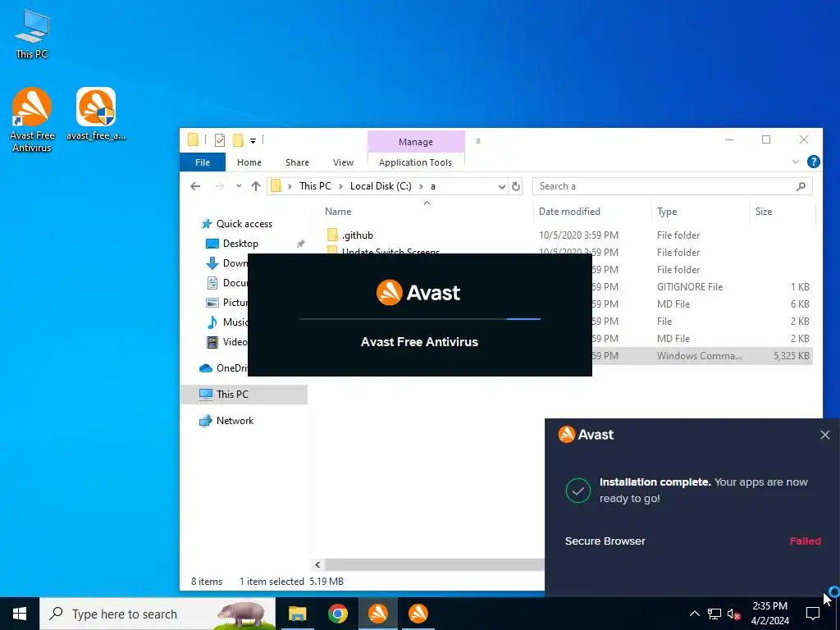Minimize the Explorer window
The width and height of the screenshot is (840, 630).
(x=729, y=139)
